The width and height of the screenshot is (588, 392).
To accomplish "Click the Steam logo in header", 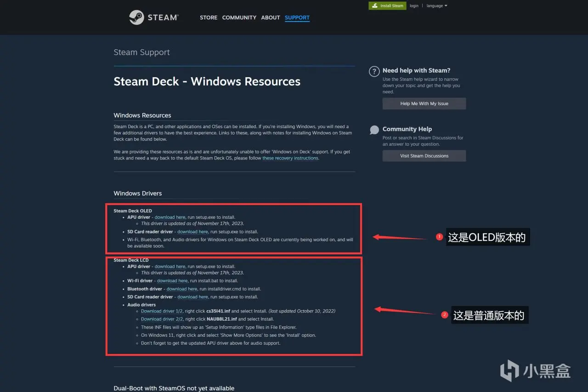I will point(154,17).
